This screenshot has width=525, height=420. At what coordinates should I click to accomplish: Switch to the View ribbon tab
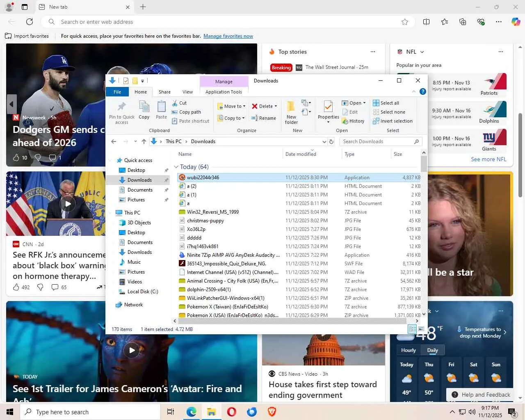pyautogui.click(x=187, y=92)
